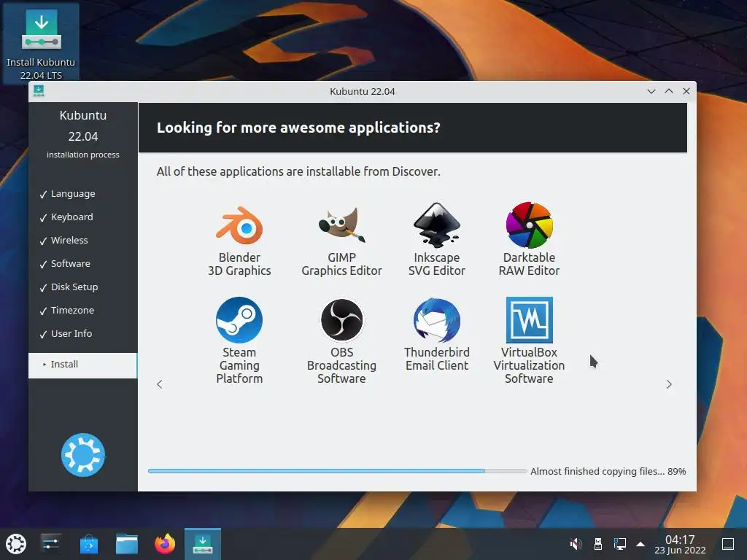Open Discover software center from taskbar
Screen dimensions: 747x560
[x=88, y=544]
